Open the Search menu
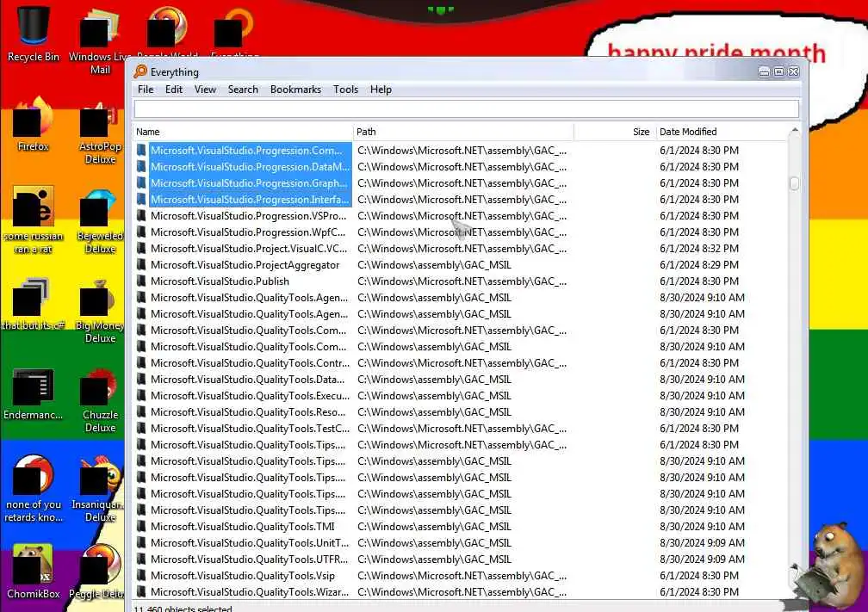The height and width of the screenshot is (612, 868). coord(243,90)
